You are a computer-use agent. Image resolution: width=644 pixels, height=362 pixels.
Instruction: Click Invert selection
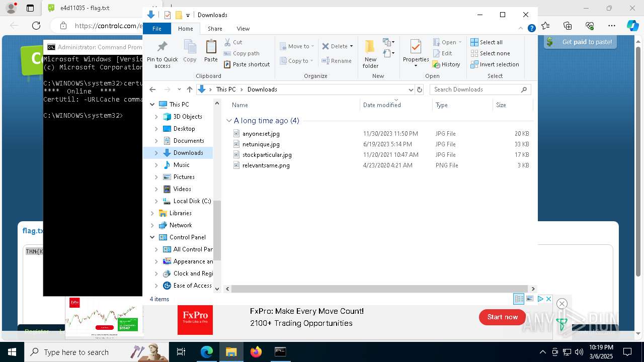pyautogui.click(x=495, y=64)
